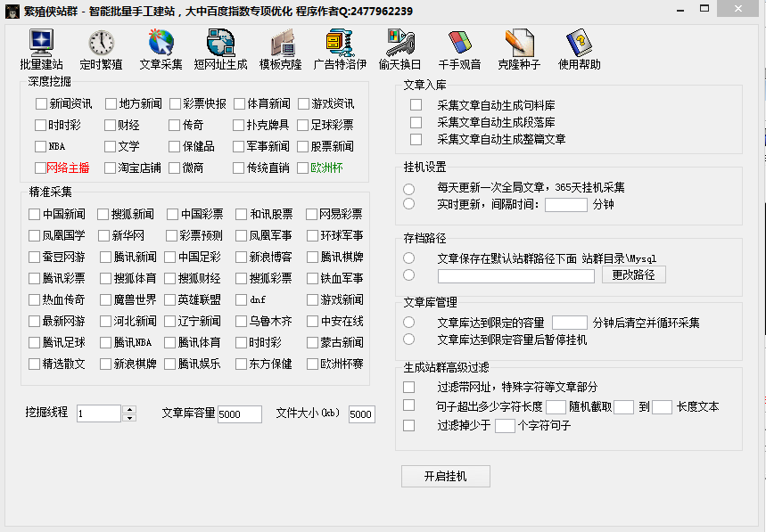Tick the 铁血军事 checkbox
Image resolution: width=766 pixels, height=532 pixels.
(312, 278)
